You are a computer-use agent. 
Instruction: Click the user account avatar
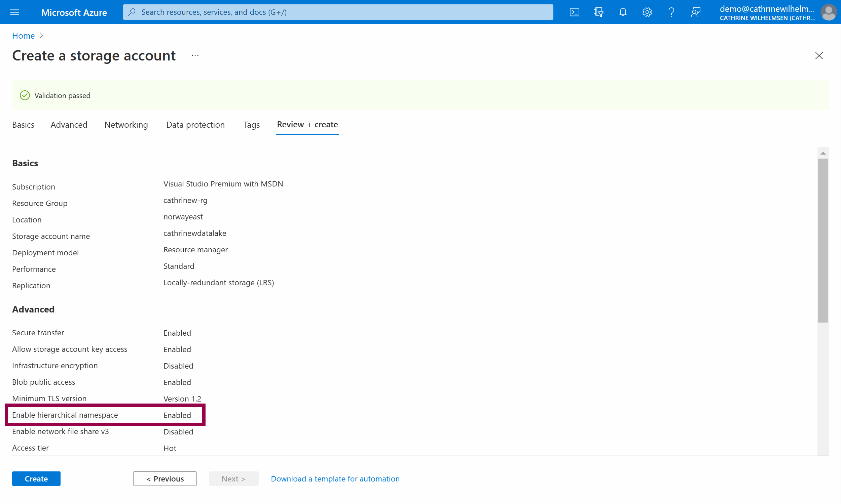828,12
